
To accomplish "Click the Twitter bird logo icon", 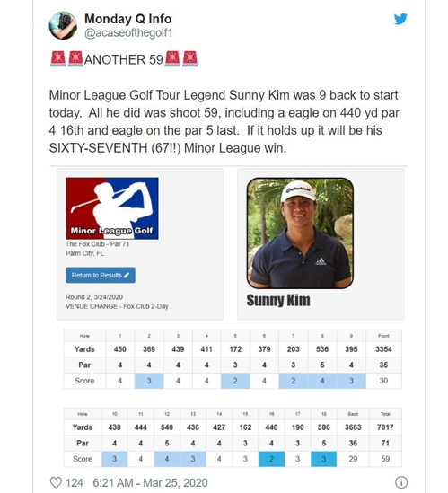I will tap(400, 19).
